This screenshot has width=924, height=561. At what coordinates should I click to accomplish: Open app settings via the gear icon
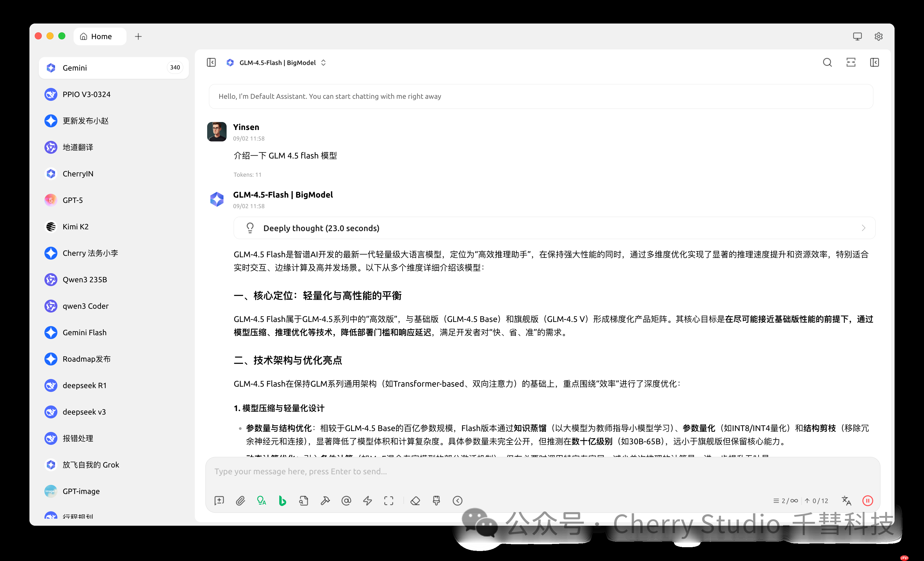pyautogui.click(x=878, y=36)
